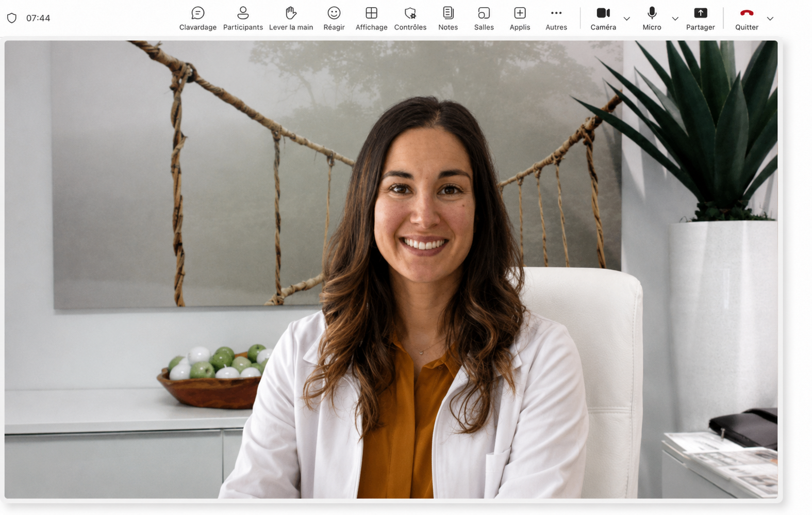Image resolution: width=812 pixels, height=515 pixels.
Task: Expand the Quitter options chevron
Action: tap(770, 19)
